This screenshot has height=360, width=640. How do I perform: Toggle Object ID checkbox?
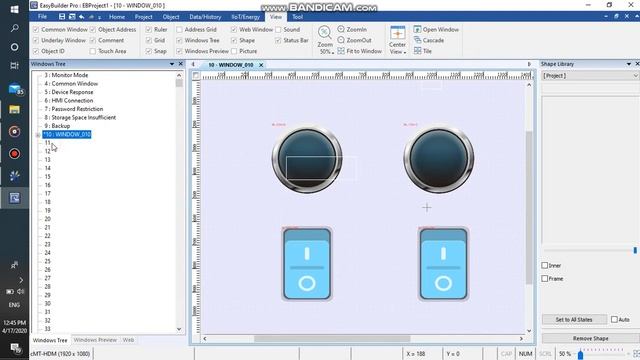tap(36, 51)
